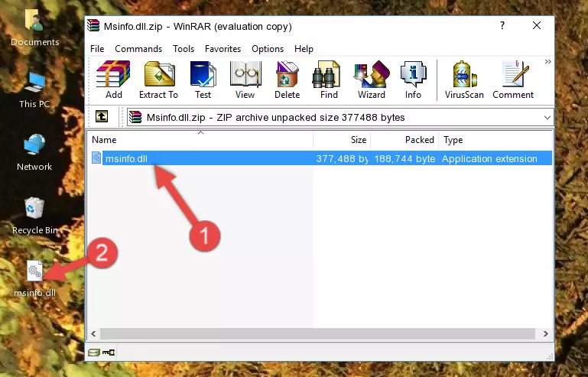The height and width of the screenshot is (377, 588).
Task: Select the Documents desktop icon
Action: click(34, 28)
